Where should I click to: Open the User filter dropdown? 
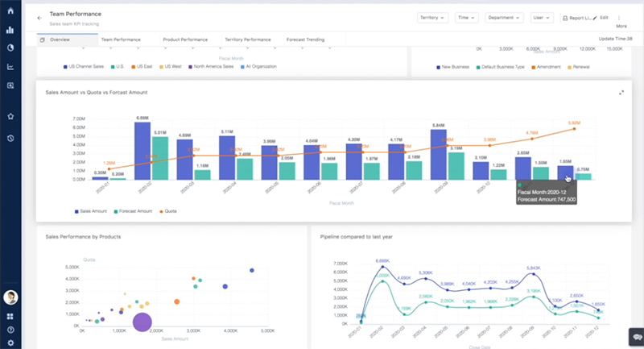541,18
